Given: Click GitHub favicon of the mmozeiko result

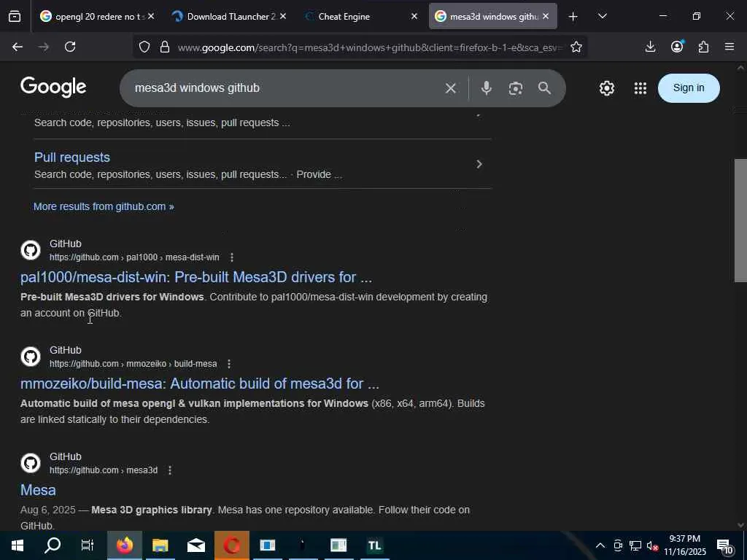Looking at the screenshot, I should tap(31, 357).
